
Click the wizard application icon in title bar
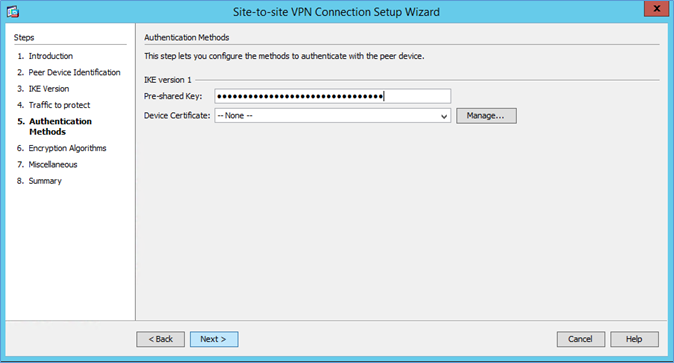[13, 12]
